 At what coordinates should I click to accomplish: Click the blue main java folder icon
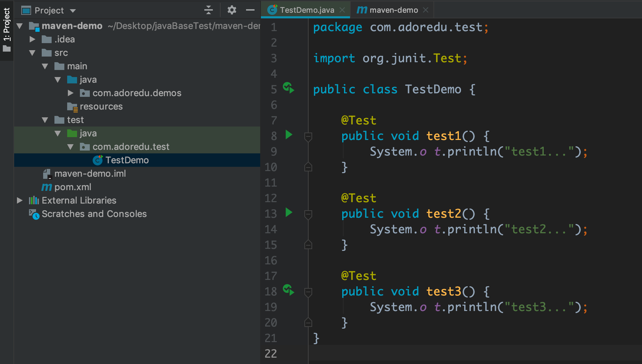72,80
